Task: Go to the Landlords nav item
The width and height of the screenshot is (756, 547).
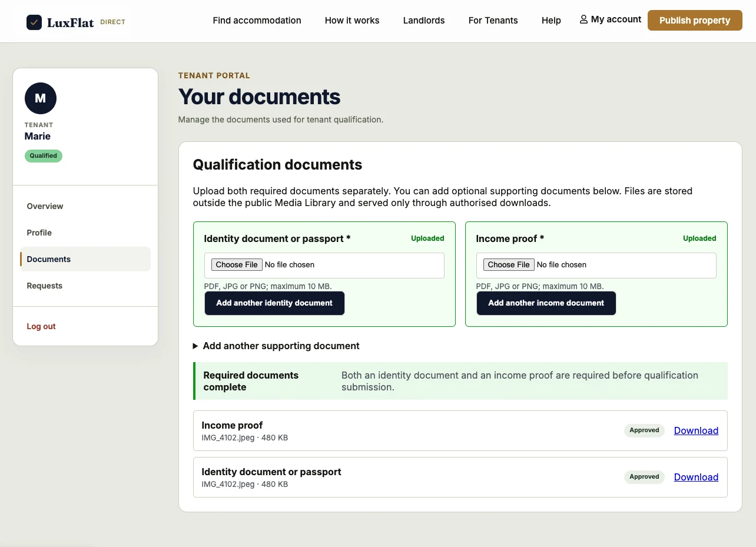Action: point(424,21)
